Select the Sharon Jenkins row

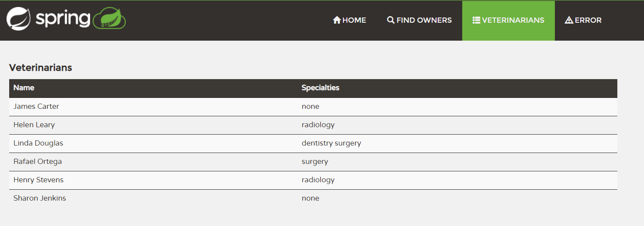click(x=313, y=198)
